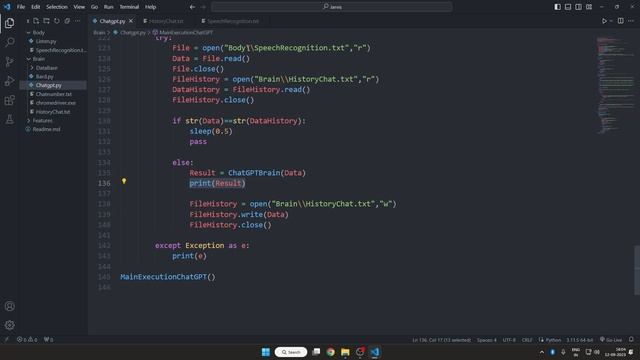This screenshot has width=640, height=360.
Task: Open Readme.md in the Explorer
Action: pyautogui.click(x=46, y=129)
